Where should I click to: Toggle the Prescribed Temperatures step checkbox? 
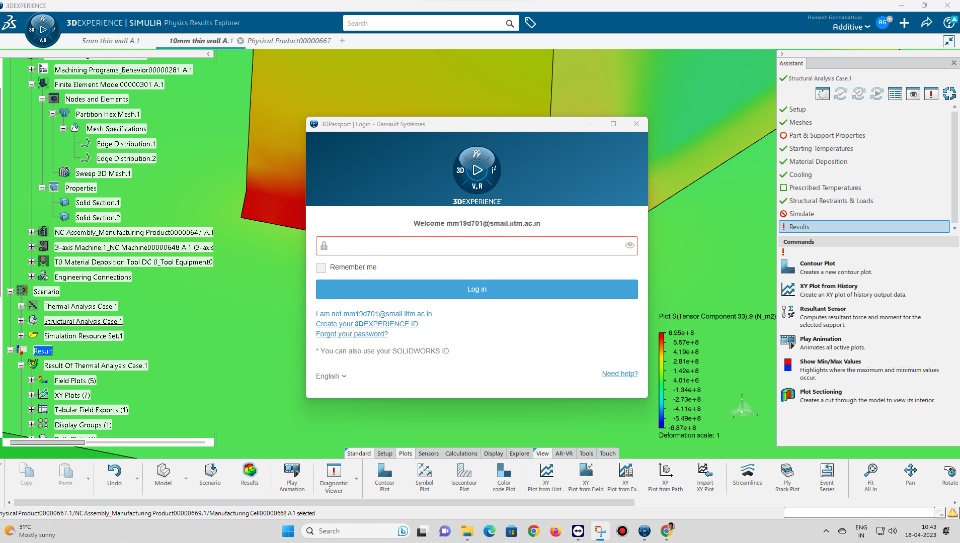tap(783, 187)
